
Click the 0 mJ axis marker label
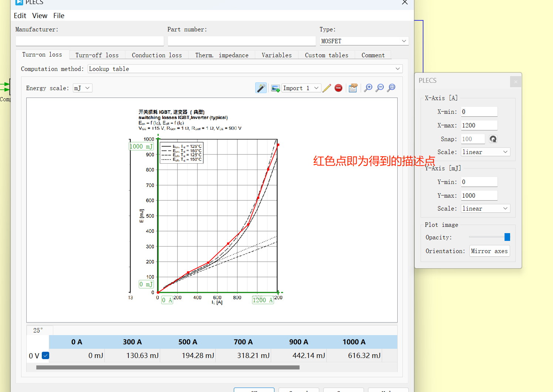[146, 284]
